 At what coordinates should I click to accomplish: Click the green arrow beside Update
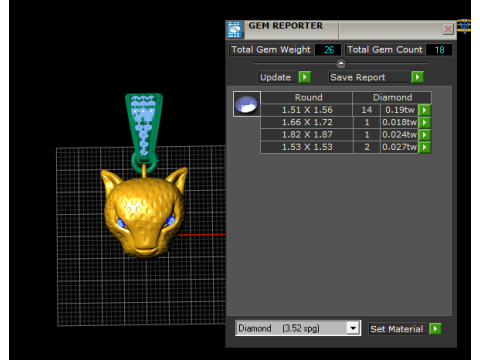pos(305,77)
